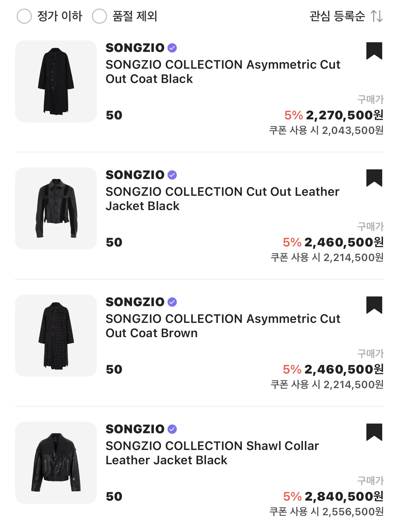
Task: Open the black coat product thumbnail
Action: pyautogui.click(x=56, y=81)
